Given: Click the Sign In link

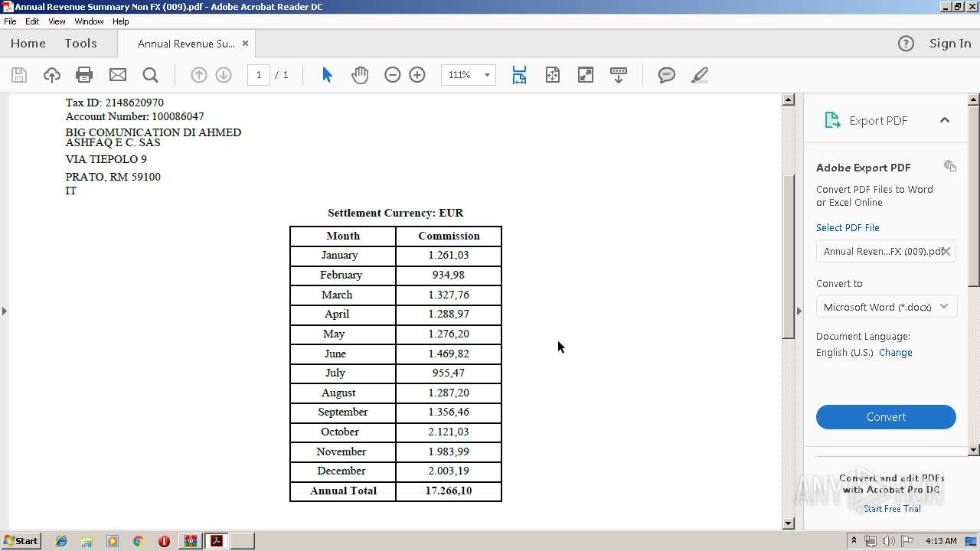Looking at the screenshot, I should click(950, 44).
